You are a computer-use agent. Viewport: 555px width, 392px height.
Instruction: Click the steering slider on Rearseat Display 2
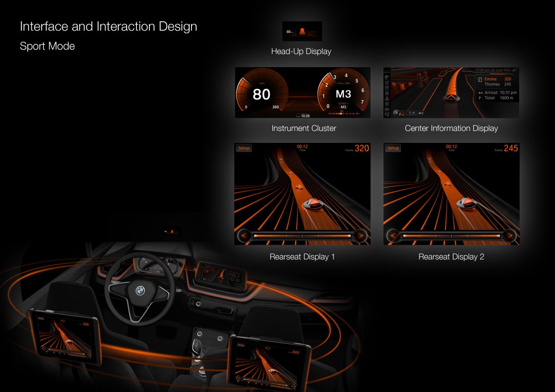(x=451, y=236)
